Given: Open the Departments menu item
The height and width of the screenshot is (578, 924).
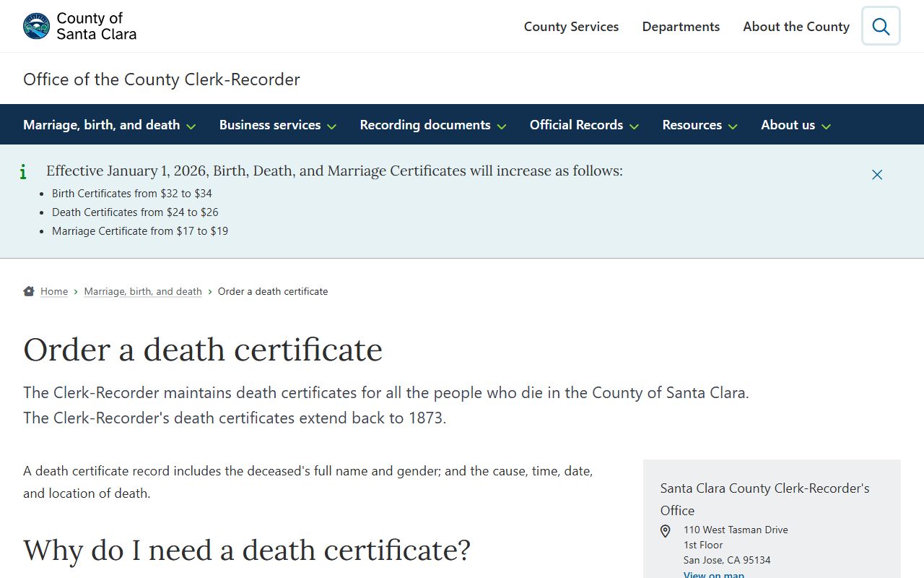Looking at the screenshot, I should pyautogui.click(x=681, y=27).
